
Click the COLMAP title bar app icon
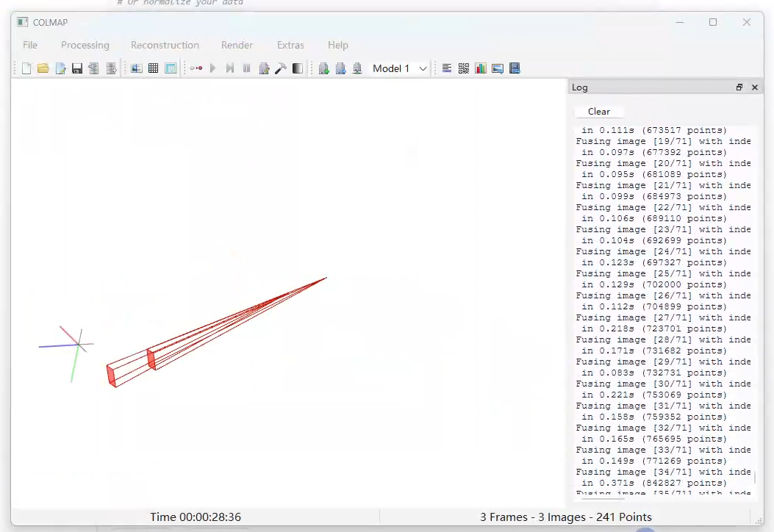(x=22, y=22)
